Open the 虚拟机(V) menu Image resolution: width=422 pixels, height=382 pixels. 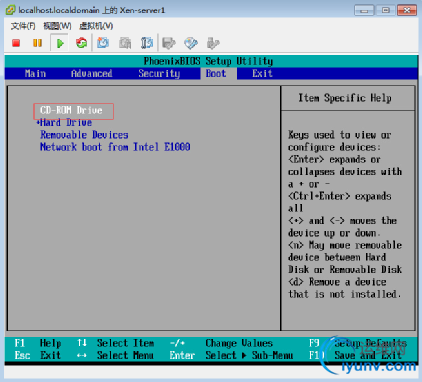96,26
